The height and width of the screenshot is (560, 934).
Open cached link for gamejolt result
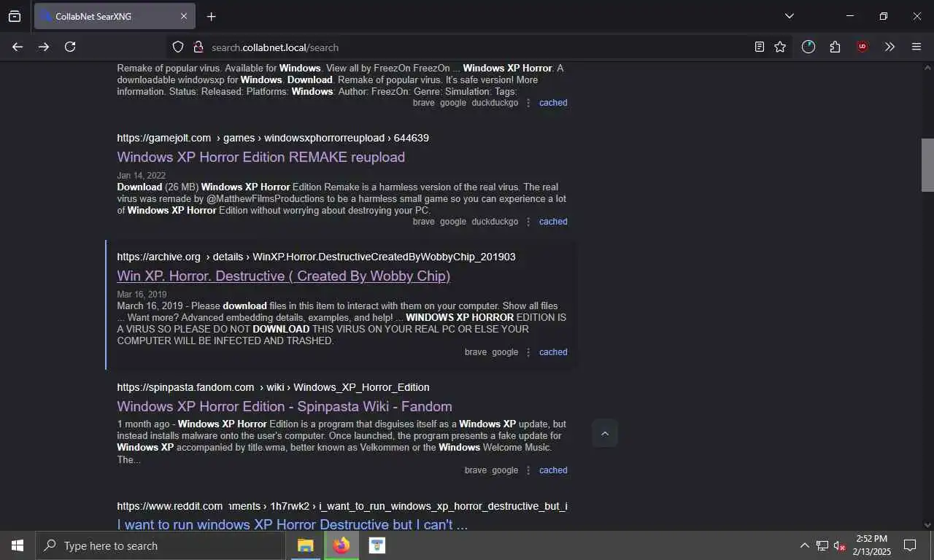(x=553, y=222)
